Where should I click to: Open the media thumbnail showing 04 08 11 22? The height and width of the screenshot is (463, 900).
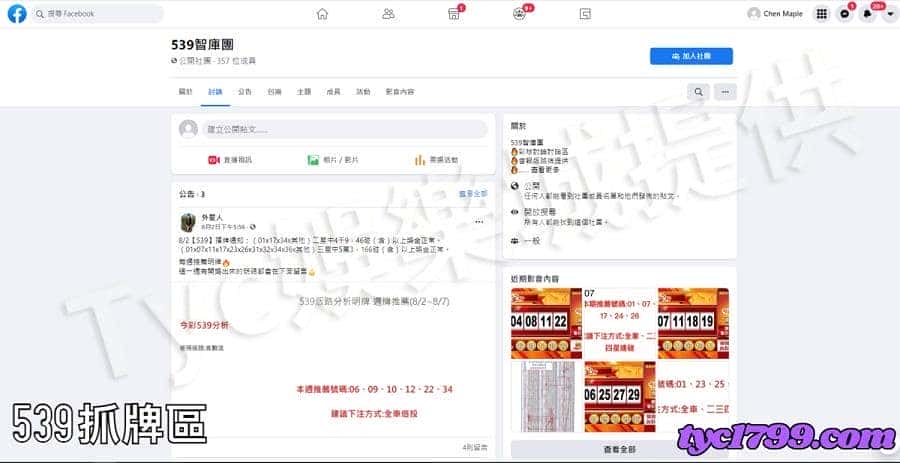tap(546, 323)
